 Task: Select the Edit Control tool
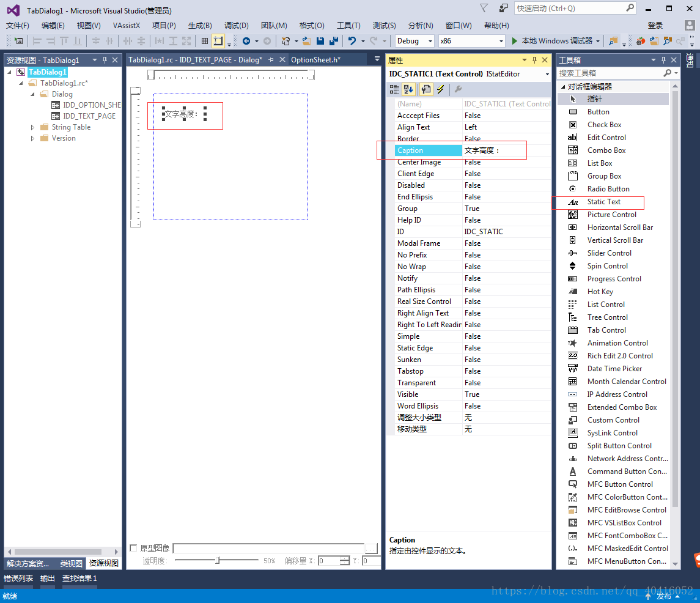tap(606, 138)
